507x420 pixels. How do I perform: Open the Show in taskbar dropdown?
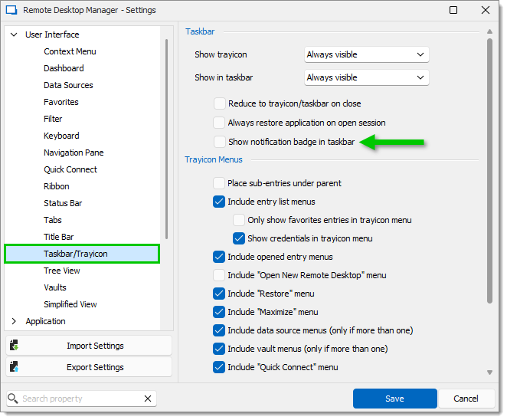[x=366, y=77]
